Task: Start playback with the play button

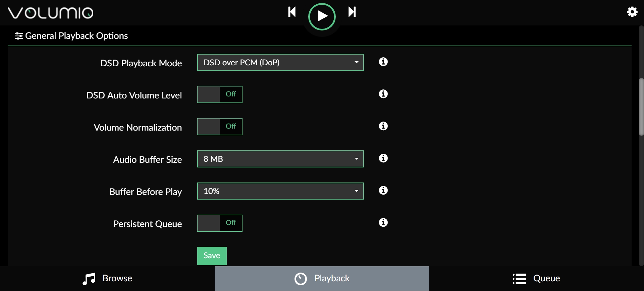Action: (322, 16)
